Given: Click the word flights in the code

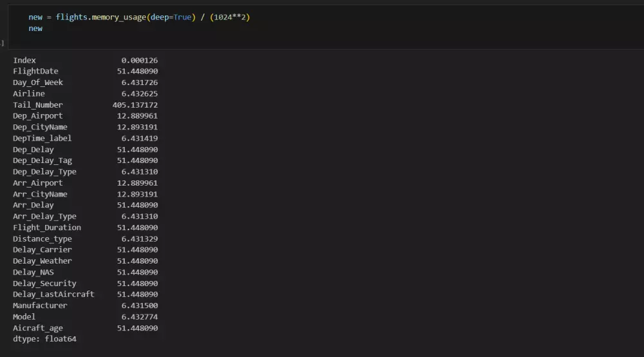Looking at the screenshot, I should tap(71, 17).
